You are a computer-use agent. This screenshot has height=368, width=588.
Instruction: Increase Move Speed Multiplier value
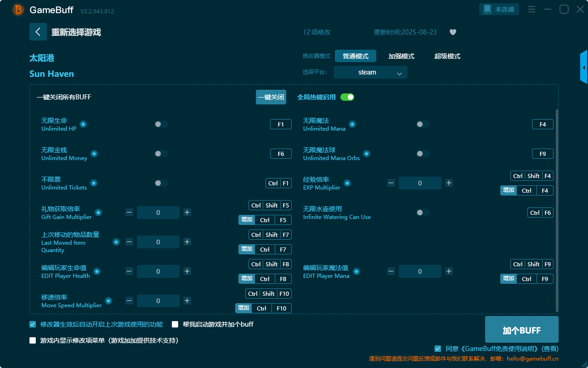[187, 301]
